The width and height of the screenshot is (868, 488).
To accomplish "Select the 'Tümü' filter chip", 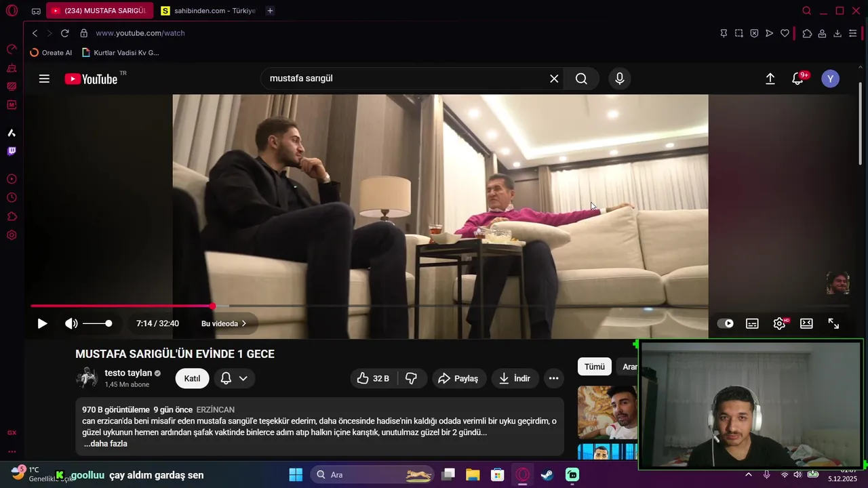I will [595, 367].
